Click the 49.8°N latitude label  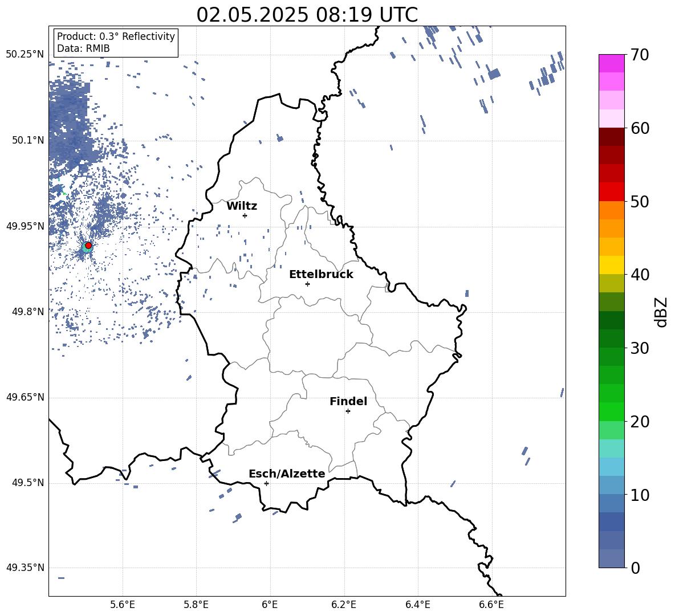(28, 312)
